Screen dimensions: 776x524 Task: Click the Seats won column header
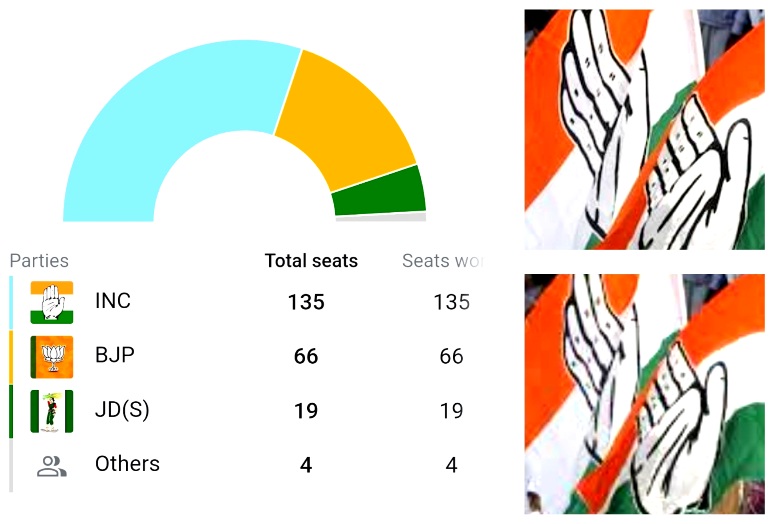442,261
